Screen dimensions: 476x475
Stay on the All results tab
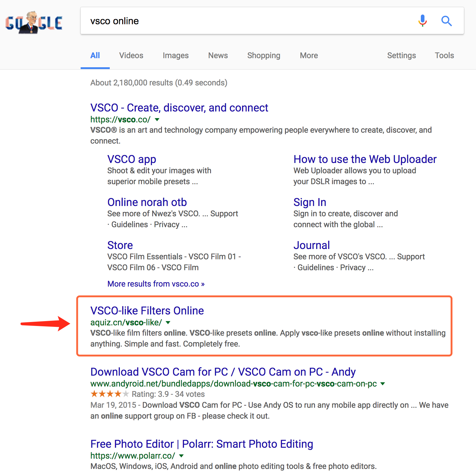tap(95, 55)
